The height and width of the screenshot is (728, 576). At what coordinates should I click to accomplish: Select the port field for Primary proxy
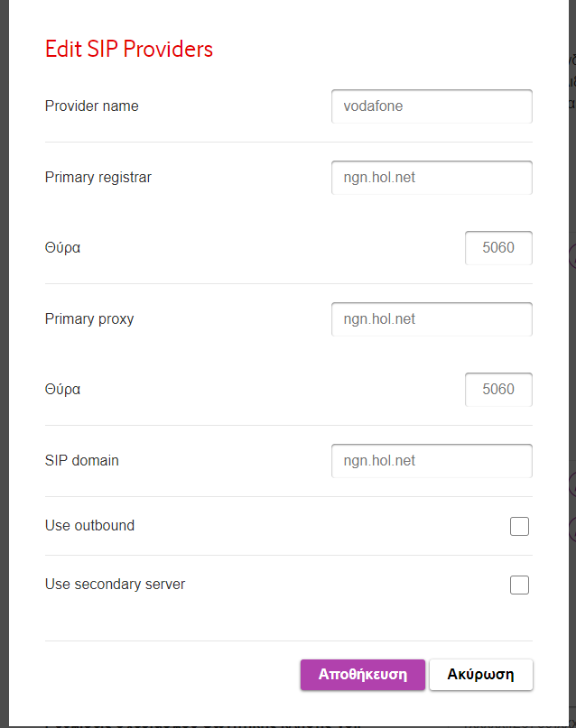[498, 390]
